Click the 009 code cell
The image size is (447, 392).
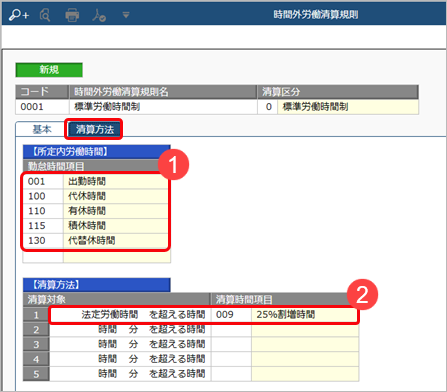point(231,315)
